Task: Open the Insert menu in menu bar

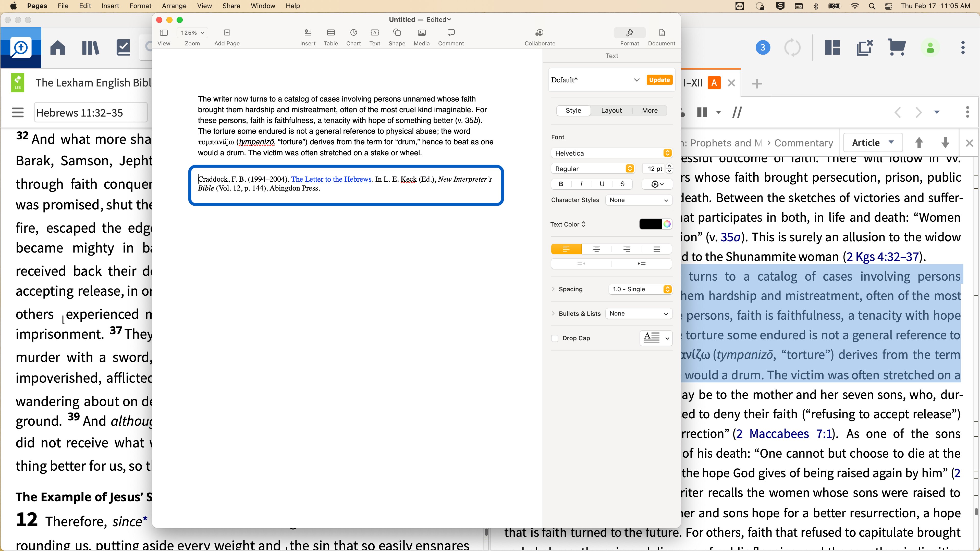Action: 110,6
